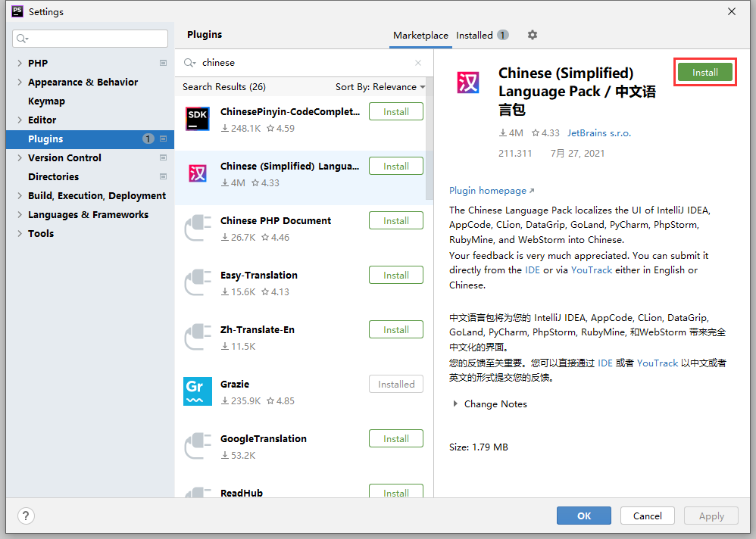Open the help question mark button
756x539 pixels.
26,516
